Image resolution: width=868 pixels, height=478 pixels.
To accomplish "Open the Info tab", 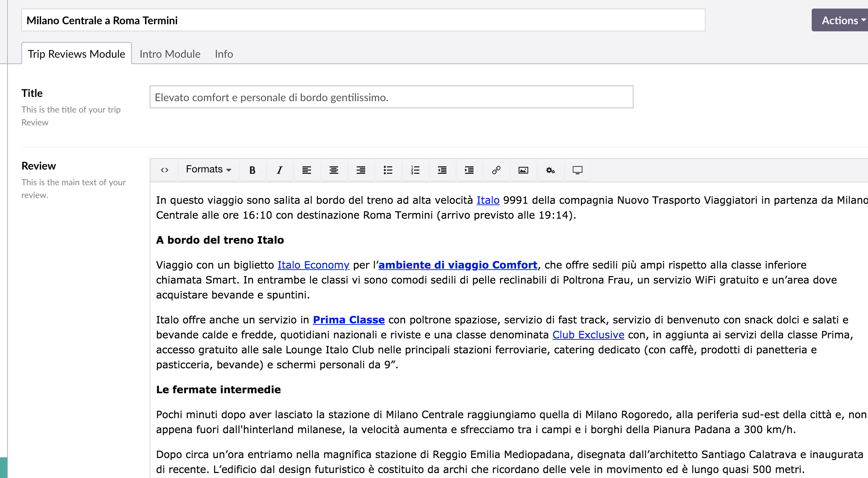I will coord(224,54).
